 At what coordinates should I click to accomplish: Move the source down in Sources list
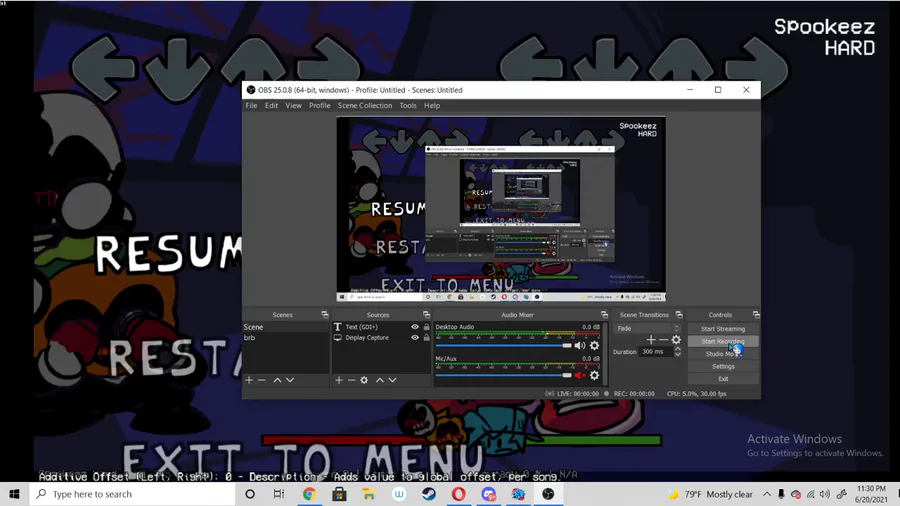pos(392,380)
